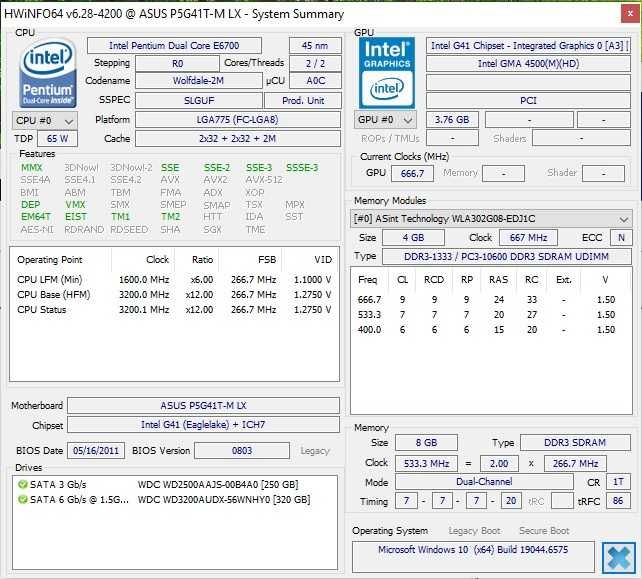This screenshot has width=642, height=579.
Task: Click the Chipset value Intel G41 (Eaglelake) + ICH7
Action: (x=203, y=425)
